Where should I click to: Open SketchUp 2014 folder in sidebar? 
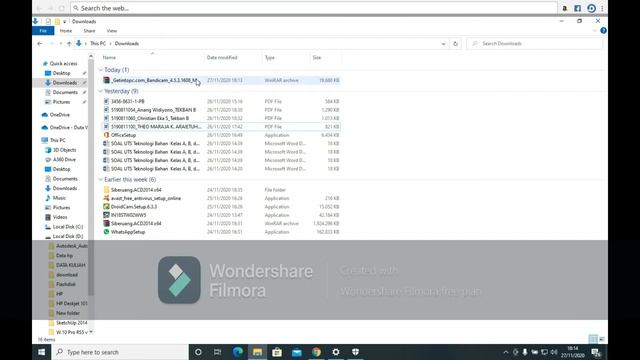[x=71, y=323]
